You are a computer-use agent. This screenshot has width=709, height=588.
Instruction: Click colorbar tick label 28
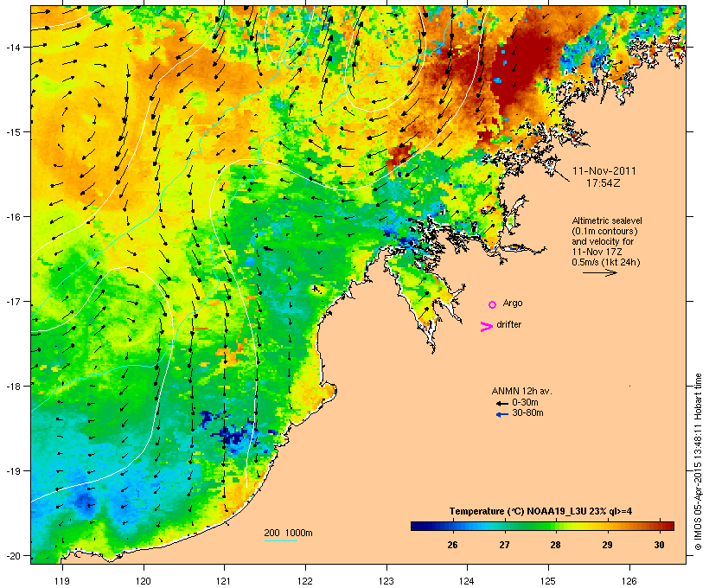pyautogui.click(x=556, y=545)
